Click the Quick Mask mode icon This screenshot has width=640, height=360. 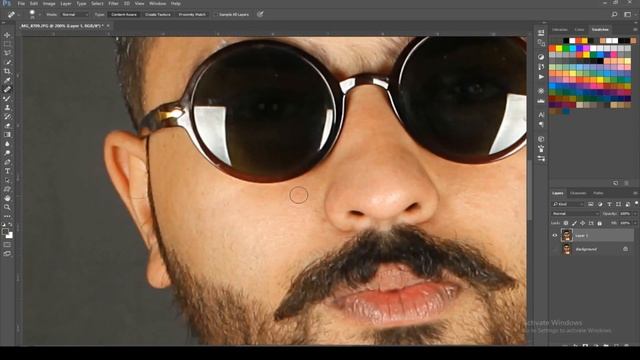pyautogui.click(x=7, y=244)
